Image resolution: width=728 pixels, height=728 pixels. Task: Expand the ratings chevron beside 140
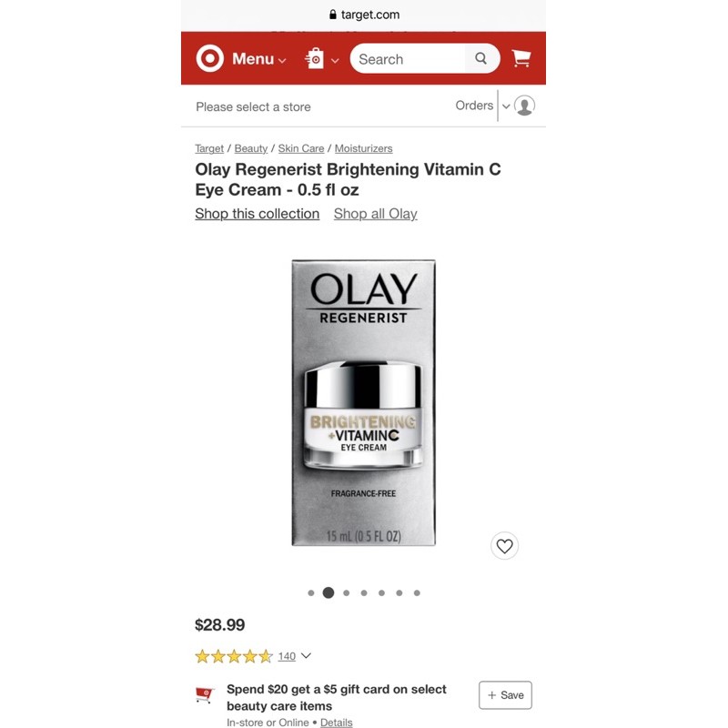pos(306,655)
